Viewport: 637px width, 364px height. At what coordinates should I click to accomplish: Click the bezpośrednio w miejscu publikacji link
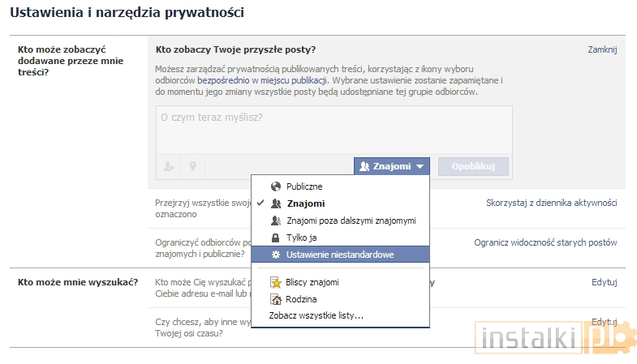[262, 80]
